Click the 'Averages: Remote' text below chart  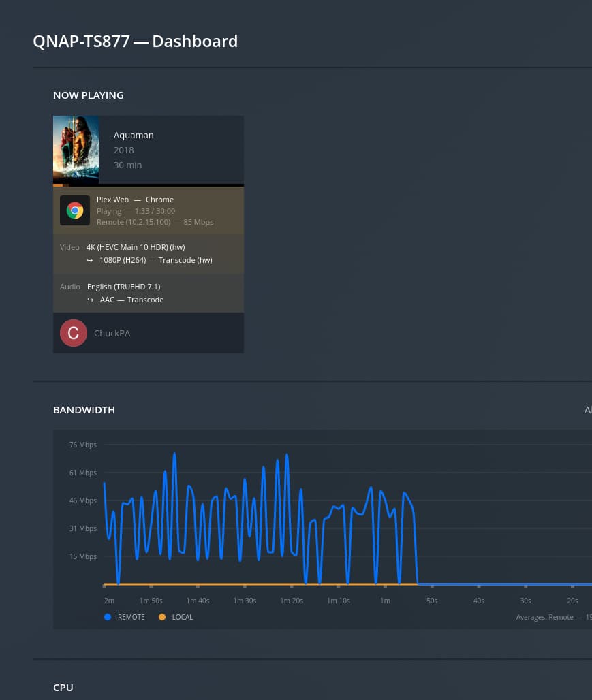point(544,617)
